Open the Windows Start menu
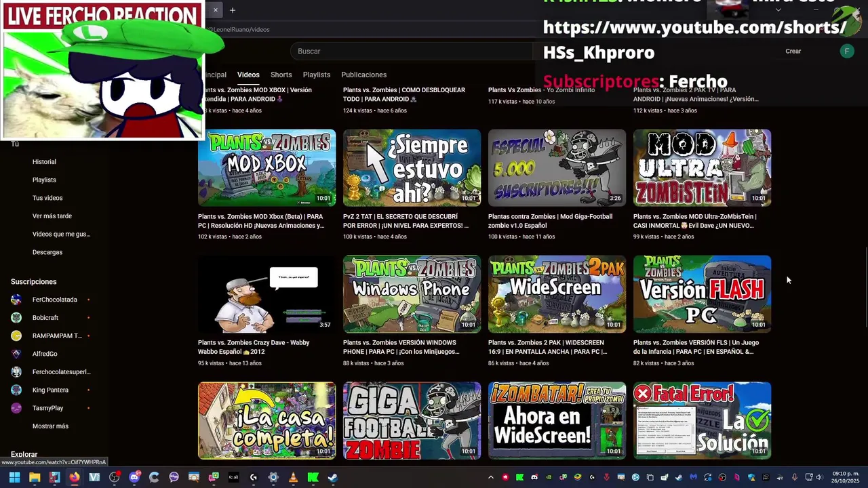868x488 pixels. click(14, 477)
